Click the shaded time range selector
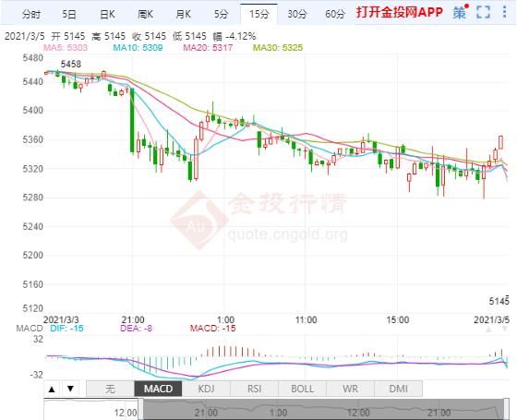This screenshot has width=517, height=420. click(323, 409)
